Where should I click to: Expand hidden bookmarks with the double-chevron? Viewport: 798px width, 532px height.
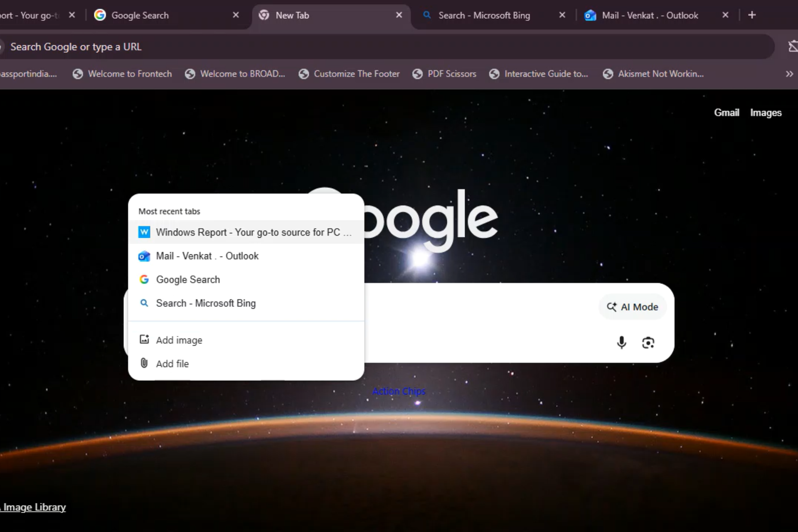pos(788,74)
